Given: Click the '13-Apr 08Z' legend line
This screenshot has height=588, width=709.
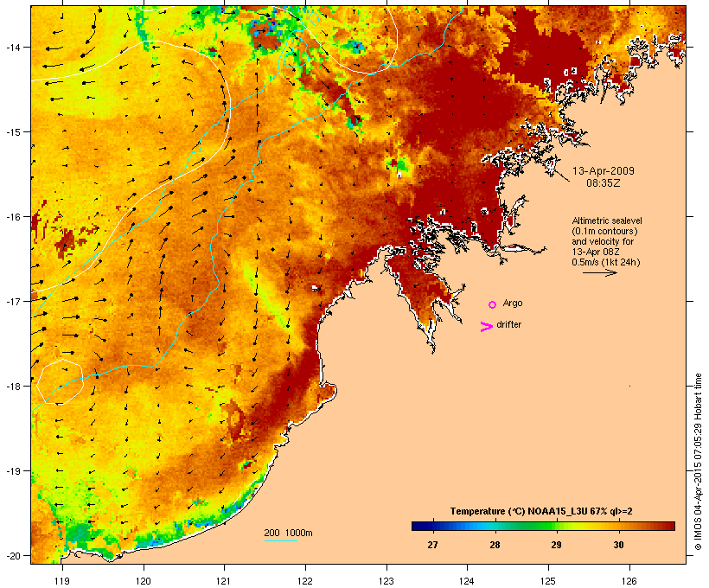Looking at the screenshot, I should [596, 252].
